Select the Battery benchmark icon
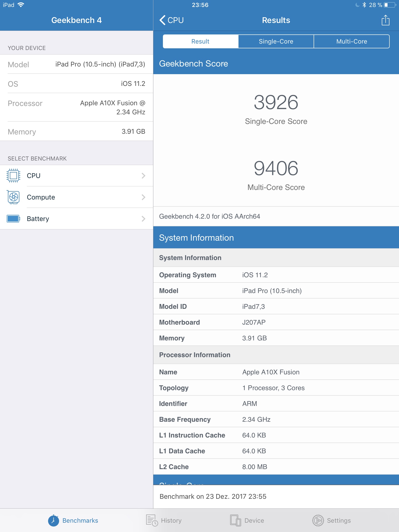This screenshot has width=399, height=532. [13, 219]
